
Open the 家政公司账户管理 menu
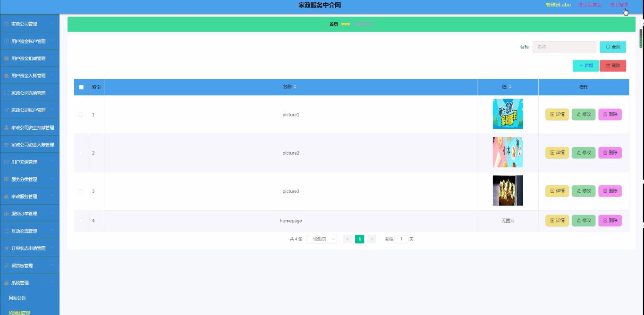(x=30, y=110)
